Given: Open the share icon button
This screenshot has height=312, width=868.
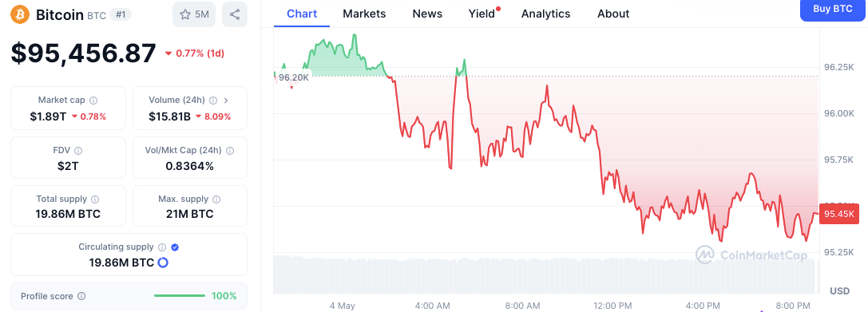Looking at the screenshot, I should click(x=235, y=14).
